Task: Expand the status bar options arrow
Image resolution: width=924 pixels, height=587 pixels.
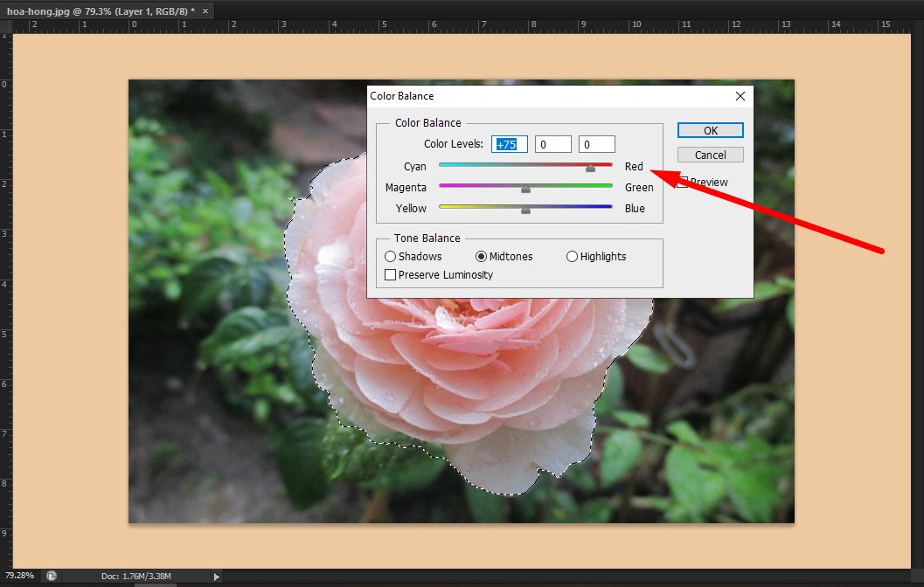Action: pyautogui.click(x=216, y=576)
